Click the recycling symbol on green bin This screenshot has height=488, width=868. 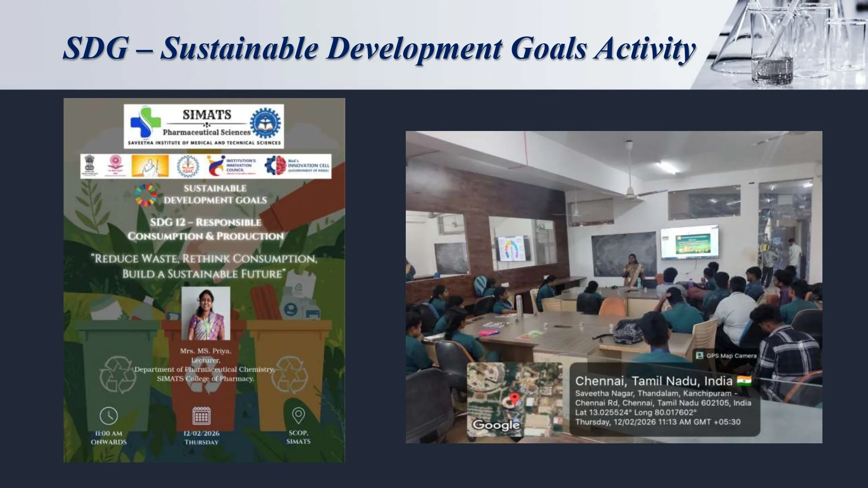pos(118,375)
